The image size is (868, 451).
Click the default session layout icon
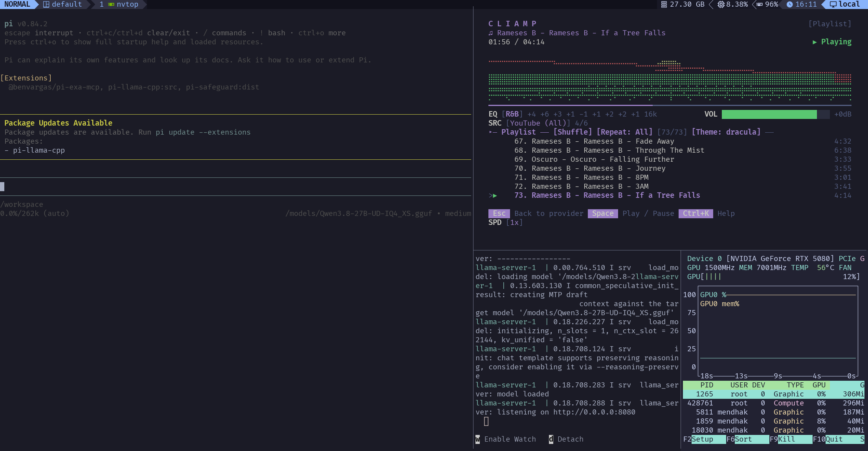click(46, 4)
